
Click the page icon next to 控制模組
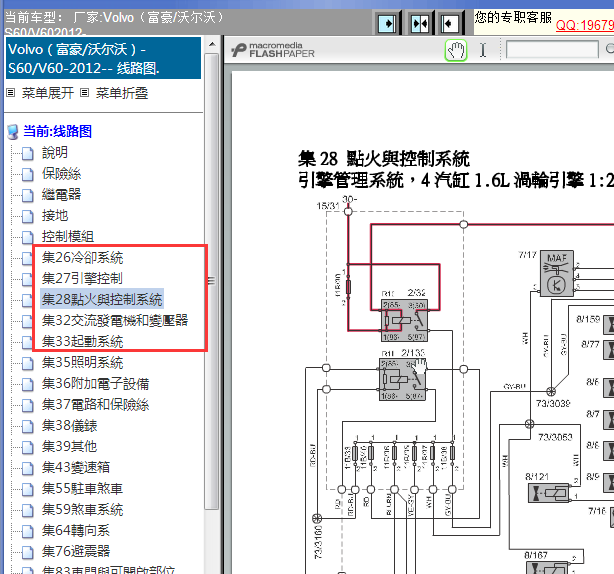click(x=27, y=237)
